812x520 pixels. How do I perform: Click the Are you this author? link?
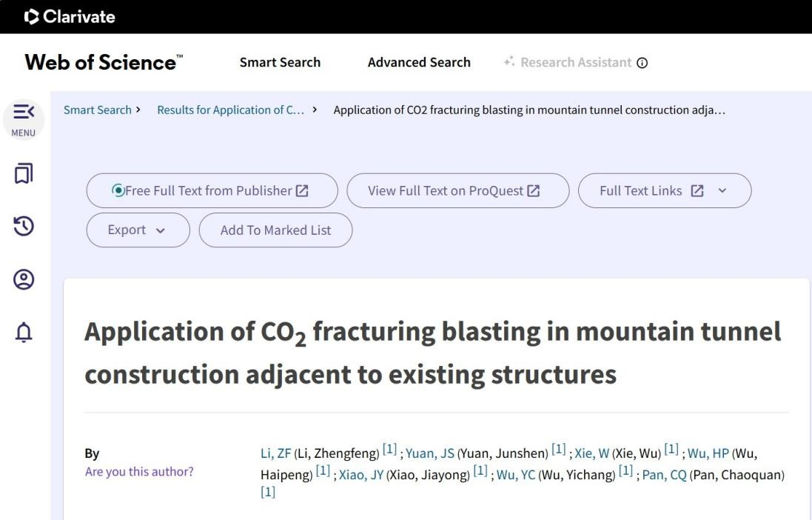pos(139,472)
